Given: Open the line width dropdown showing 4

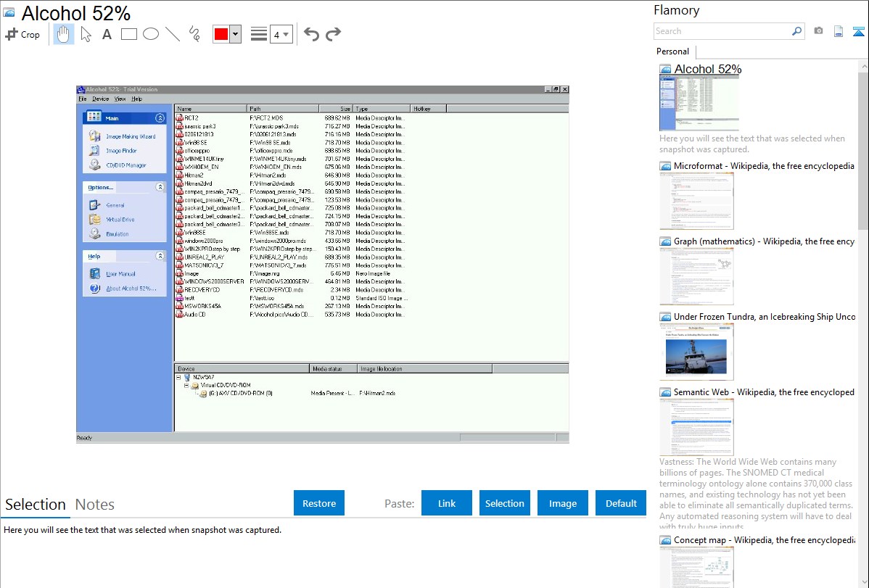Looking at the screenshot, I should pyautogui.click(x=281, y=34).
